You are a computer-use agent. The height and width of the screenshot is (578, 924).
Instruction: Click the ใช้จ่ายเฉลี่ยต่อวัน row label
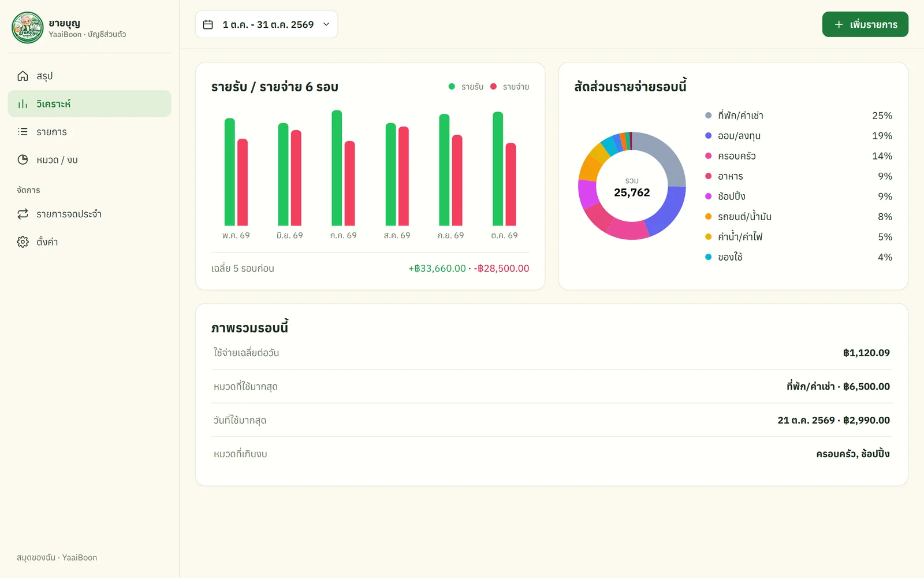point(246,353)
